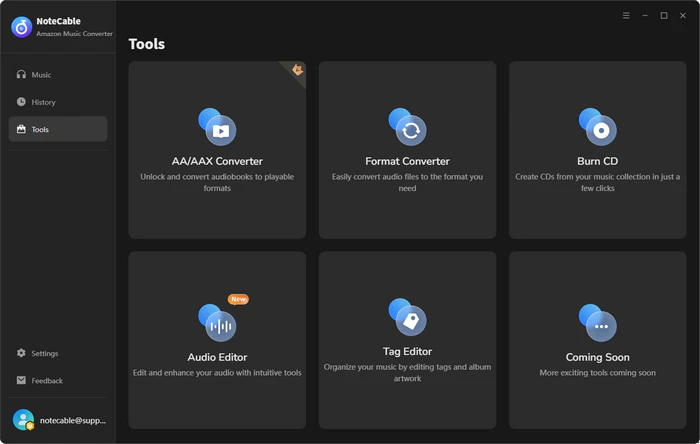700x444 pixels.
Task: Click 'Unlock and convert audiobooks' description
Action: click(x=217, y=182)
